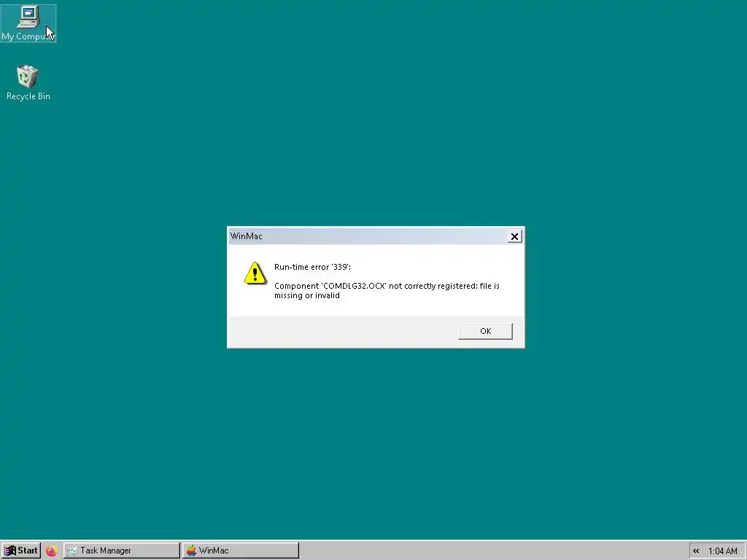This screenshot has width=747, height=560.
Task: Click the 1:04 AM clock
Action: pos(723,551)
